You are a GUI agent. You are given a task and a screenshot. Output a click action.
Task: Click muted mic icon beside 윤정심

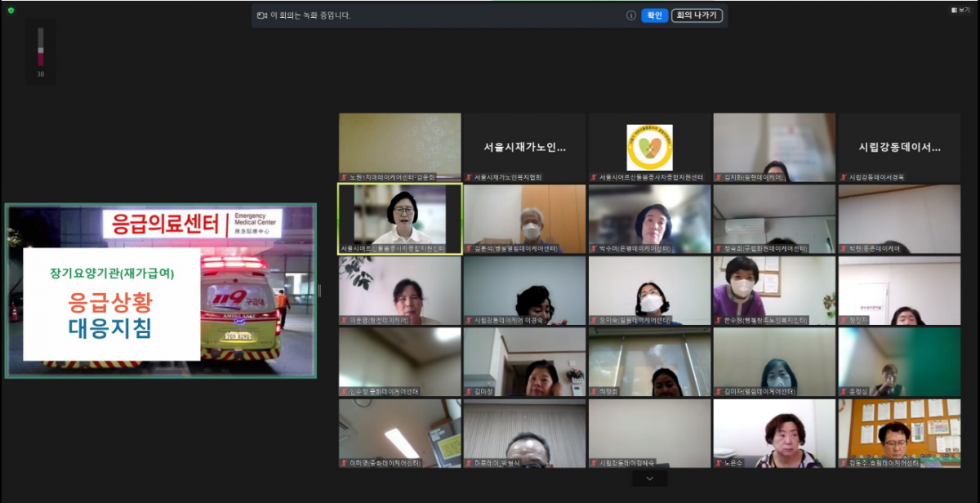(x=844, y=392)
